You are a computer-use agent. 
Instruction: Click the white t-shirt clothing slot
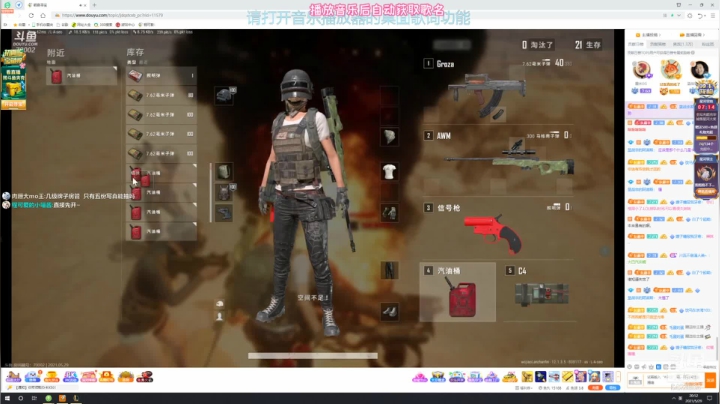(x=389, y=172)
